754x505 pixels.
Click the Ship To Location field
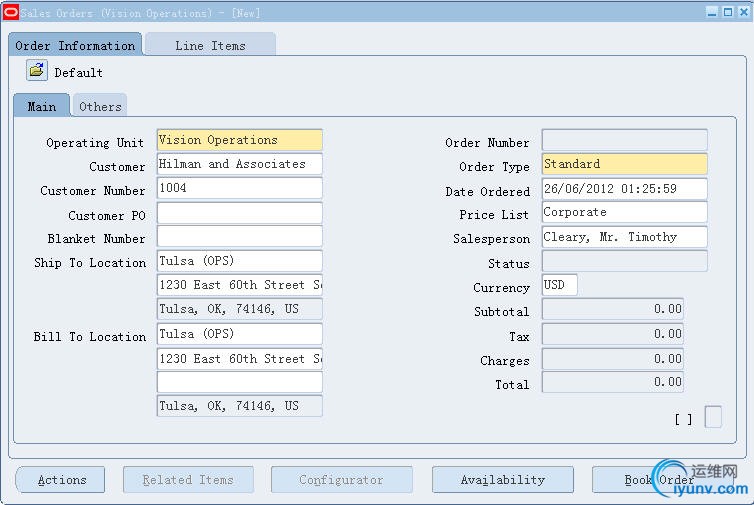tap(239, 261)
